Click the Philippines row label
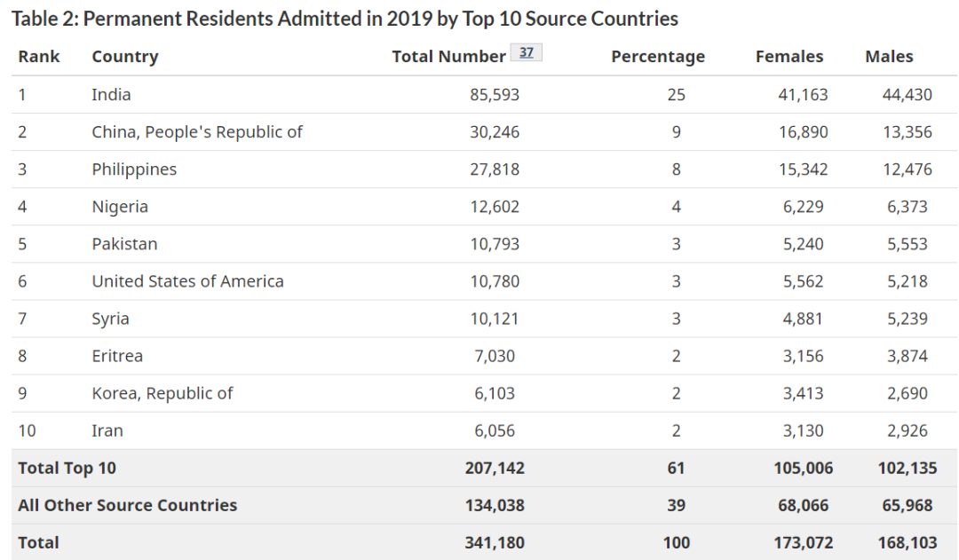This screenshot has height=560, width=959. point(134,170)
